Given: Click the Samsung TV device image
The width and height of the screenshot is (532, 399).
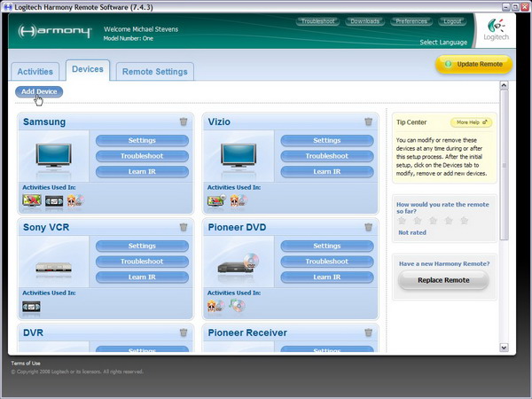Looking at the screenshot, I should point(53,156).
